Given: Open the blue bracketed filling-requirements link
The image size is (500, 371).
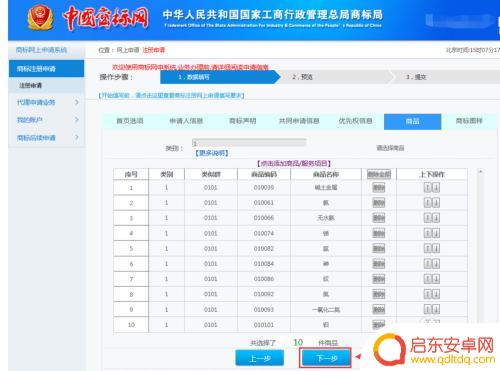Looking at the screenshot, I should pyautogui.click(x=171, y=96).
